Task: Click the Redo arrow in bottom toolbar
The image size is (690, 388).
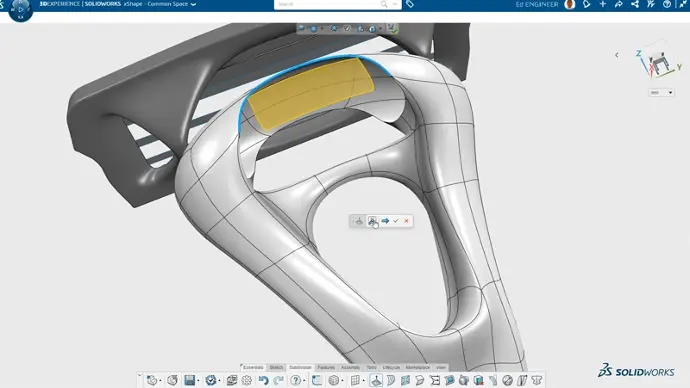Action: pyautogui.click(x=278, y=380)
